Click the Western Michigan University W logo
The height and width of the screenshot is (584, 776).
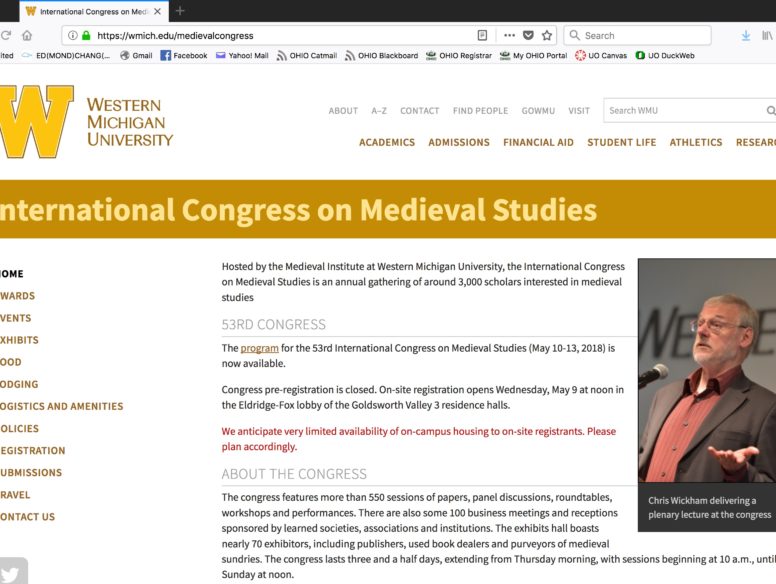tap(36, 122)
